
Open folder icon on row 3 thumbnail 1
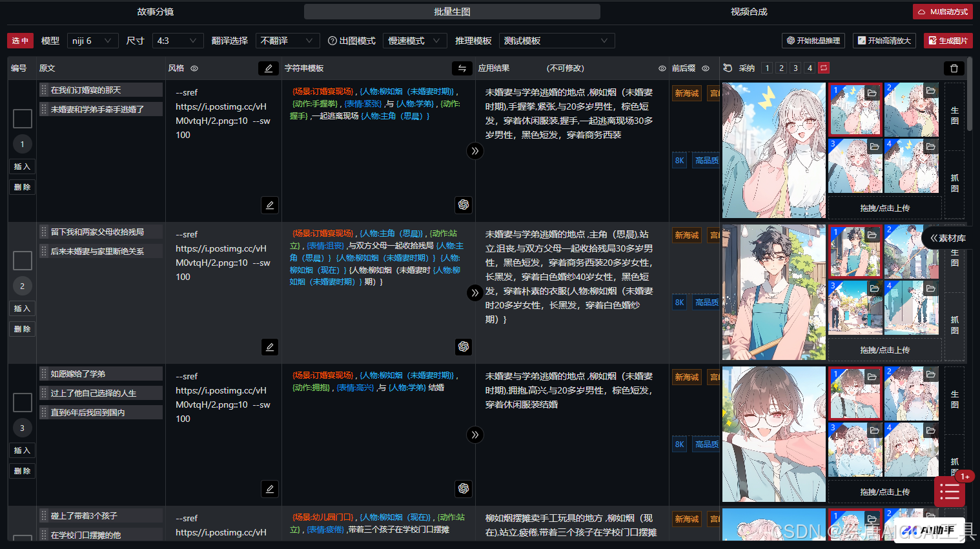click(x=872, y=376)
